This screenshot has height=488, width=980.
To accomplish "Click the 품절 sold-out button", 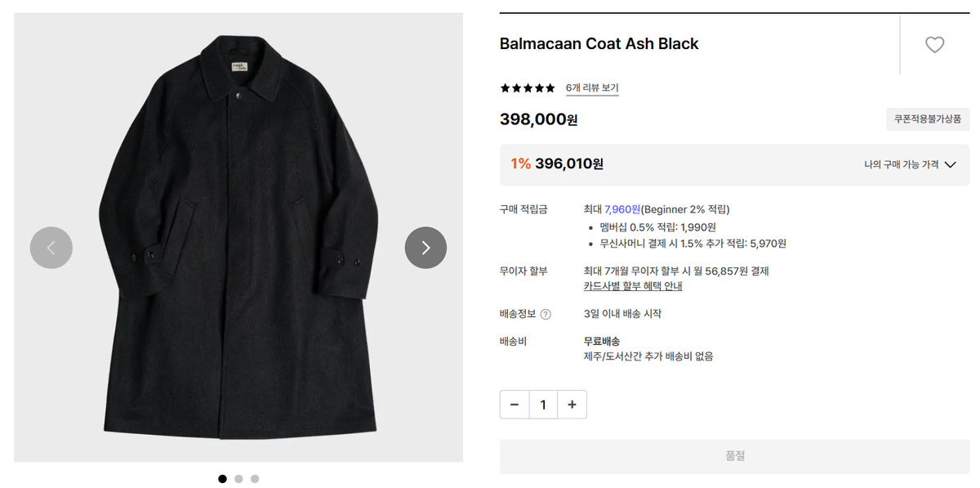I will (734, 456).
